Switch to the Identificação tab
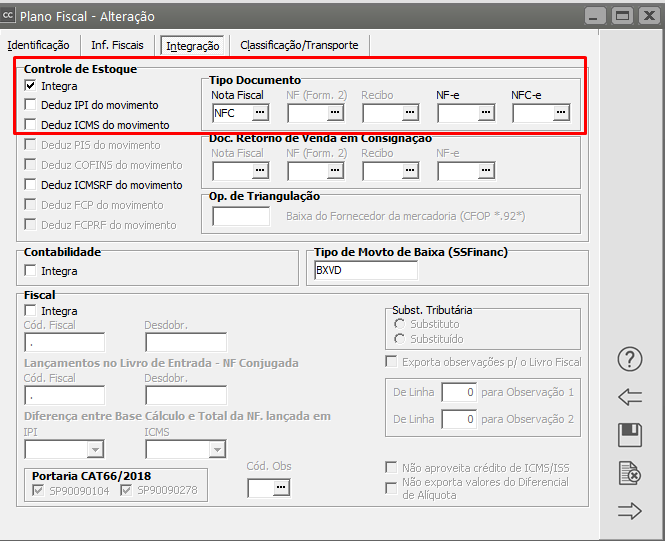This screenshot has width=665, height=541. coord(38,45)
